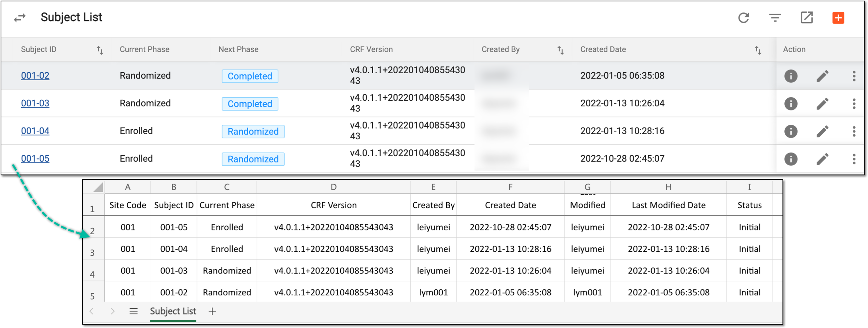Open the all sheets list icon

[133, 311]
